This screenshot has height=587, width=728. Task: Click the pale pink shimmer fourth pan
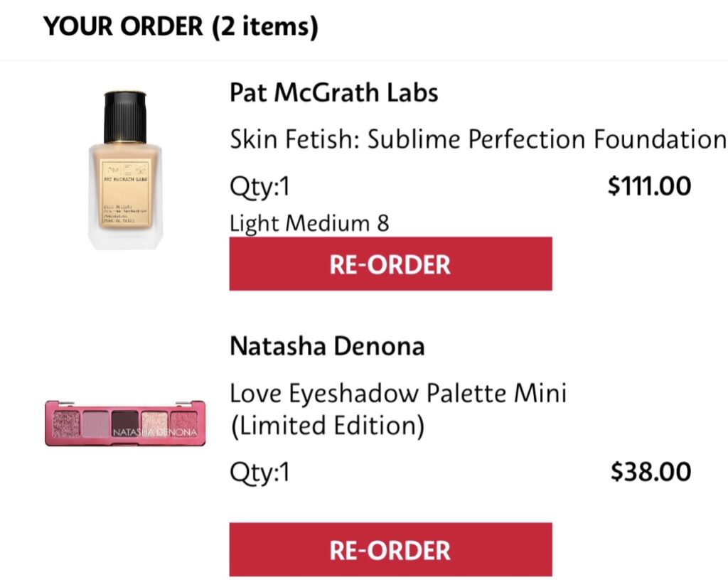154,424
